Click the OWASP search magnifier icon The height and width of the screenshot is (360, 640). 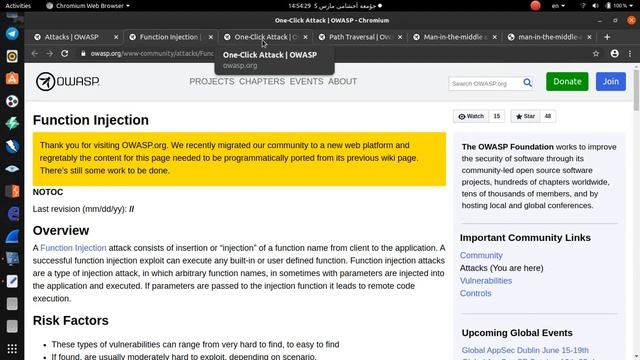(x=527, y=83)
